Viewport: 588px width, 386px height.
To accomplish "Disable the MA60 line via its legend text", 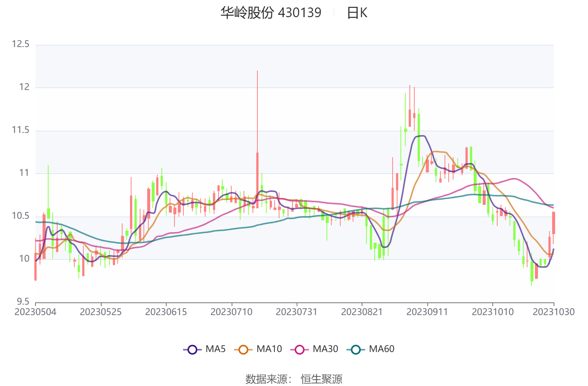I will pos(381,349).
